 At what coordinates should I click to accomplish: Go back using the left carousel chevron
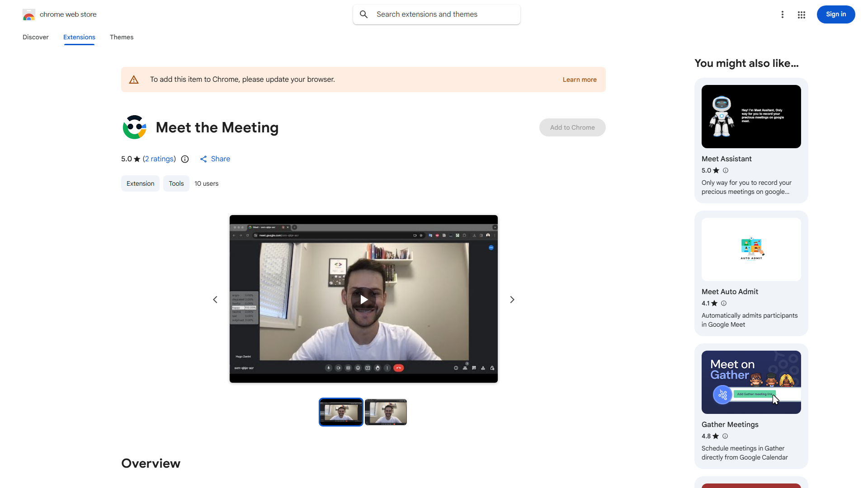215,299
